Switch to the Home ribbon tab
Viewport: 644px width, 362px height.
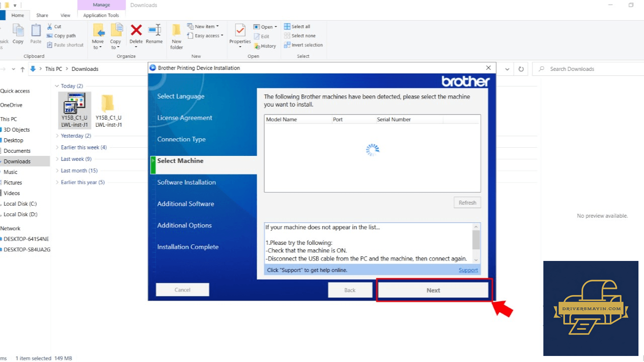tap(18, 15)
